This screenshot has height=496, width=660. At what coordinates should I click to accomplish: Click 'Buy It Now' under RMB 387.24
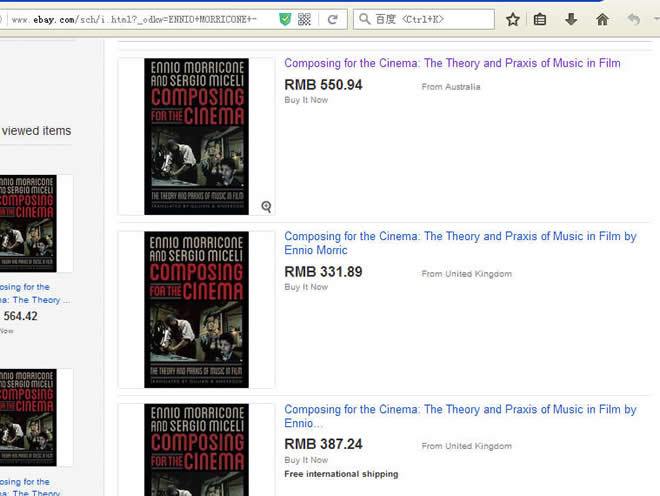pyautogui.click(x=306, y=460)
